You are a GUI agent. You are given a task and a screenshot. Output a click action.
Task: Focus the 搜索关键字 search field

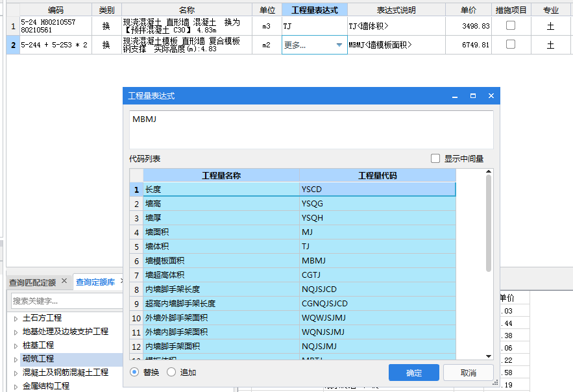67,301
